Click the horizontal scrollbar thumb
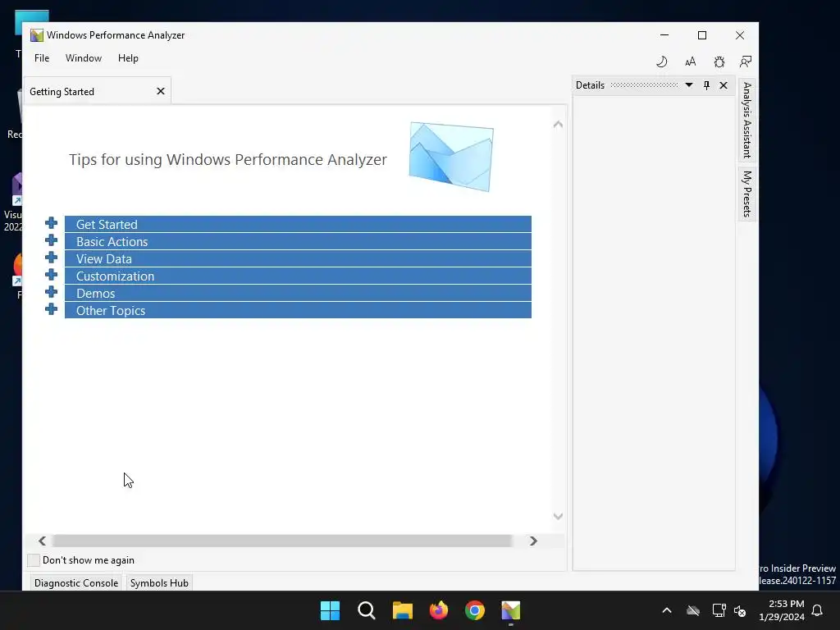Screen dimensions: 840x630 [282, 541]
